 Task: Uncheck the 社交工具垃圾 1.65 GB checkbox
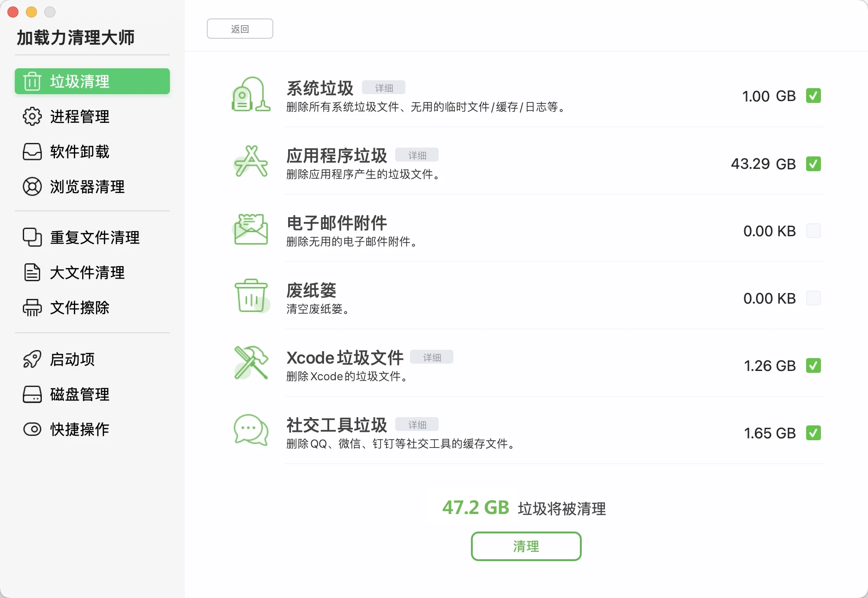(814, 433)
